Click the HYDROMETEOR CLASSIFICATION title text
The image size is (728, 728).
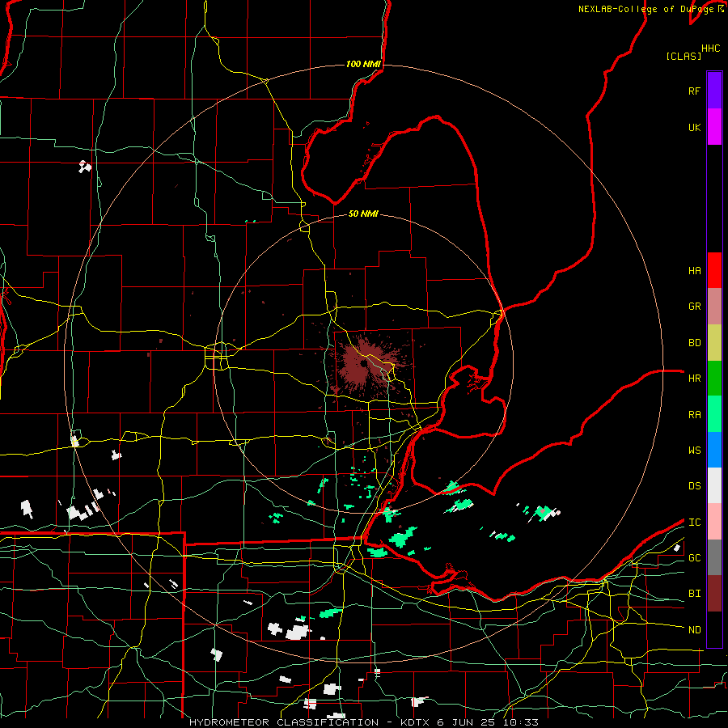click(x=284, y=722)
